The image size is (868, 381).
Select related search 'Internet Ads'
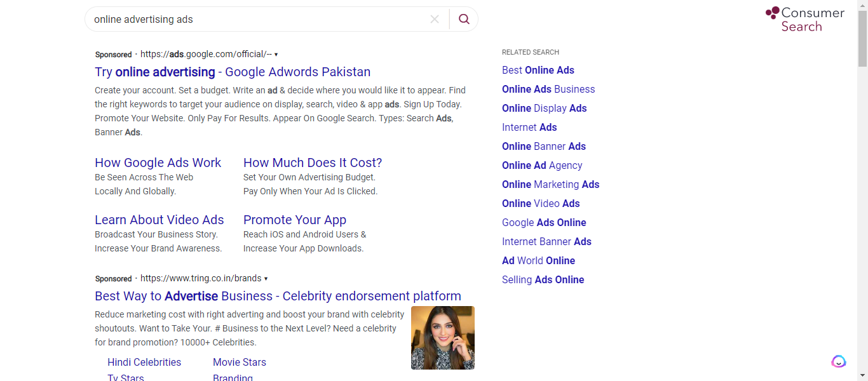pos(529,127)
